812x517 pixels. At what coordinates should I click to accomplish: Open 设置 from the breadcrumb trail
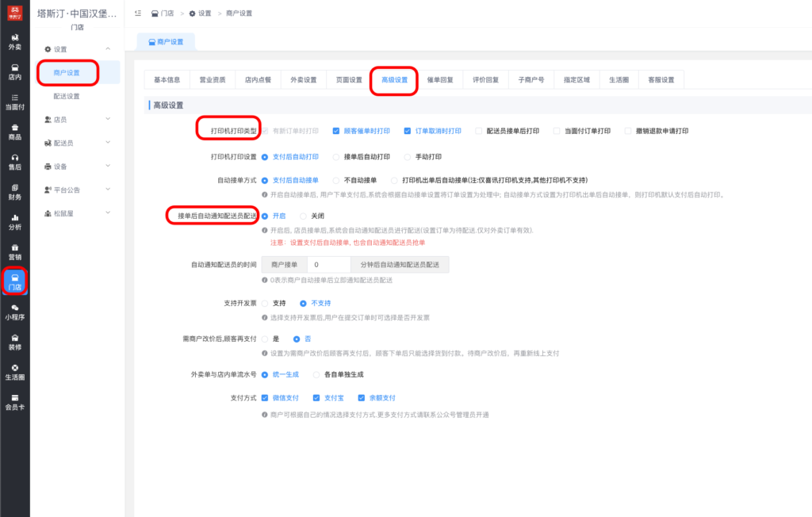pyautogui.click(x=205, y=13)
